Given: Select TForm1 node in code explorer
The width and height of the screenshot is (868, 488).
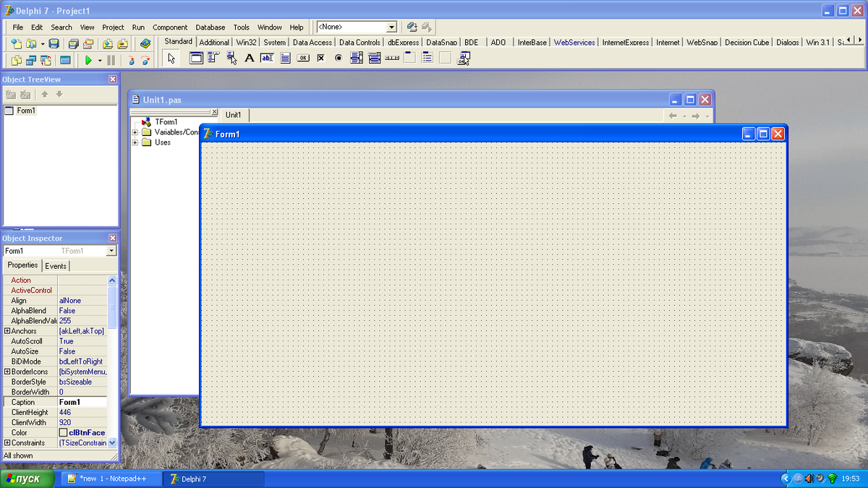Looking at the screenshot, I should [x=166, y=122].
